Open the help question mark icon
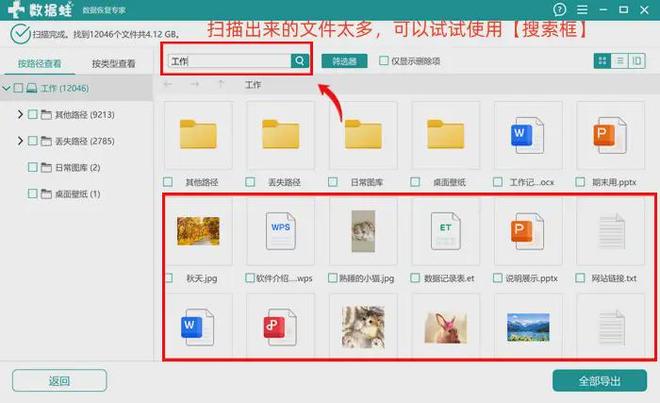 click(559, 9)
